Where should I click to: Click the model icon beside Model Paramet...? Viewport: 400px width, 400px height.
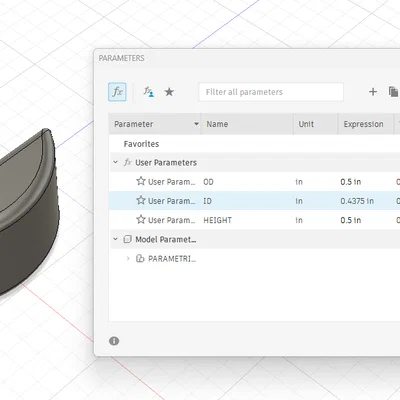pos(127,239)
